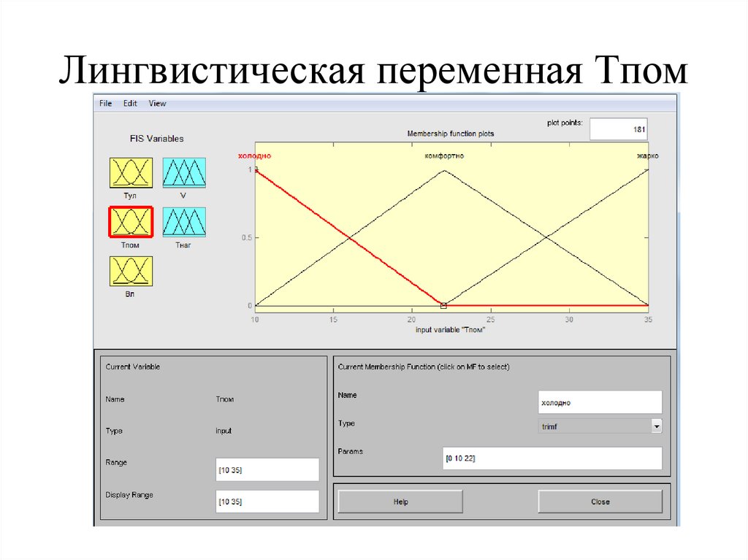Open the File menu
748x560 pixels.
[106, 104]
